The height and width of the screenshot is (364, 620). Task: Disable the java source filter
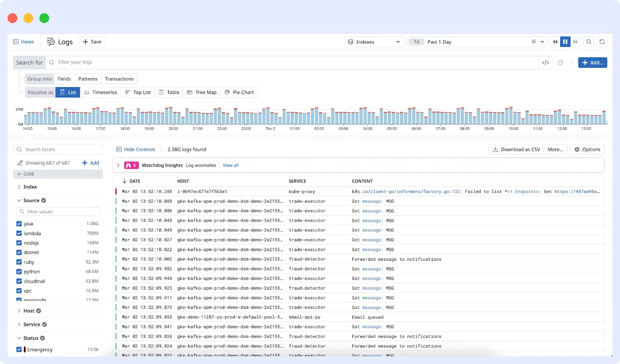point(19,224)
